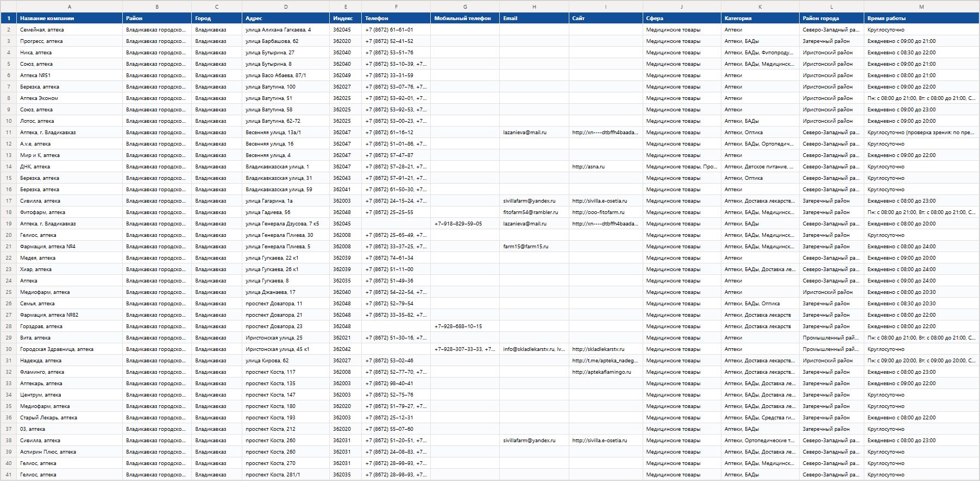Click the 'Сфера' header cell
Image resolution: width=980 pixels, height=490 pixels.
(x=682, y=18)
